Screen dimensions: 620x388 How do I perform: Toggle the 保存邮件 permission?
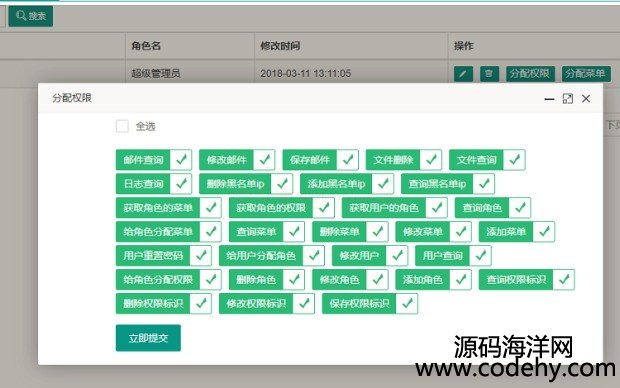(320, 160)
